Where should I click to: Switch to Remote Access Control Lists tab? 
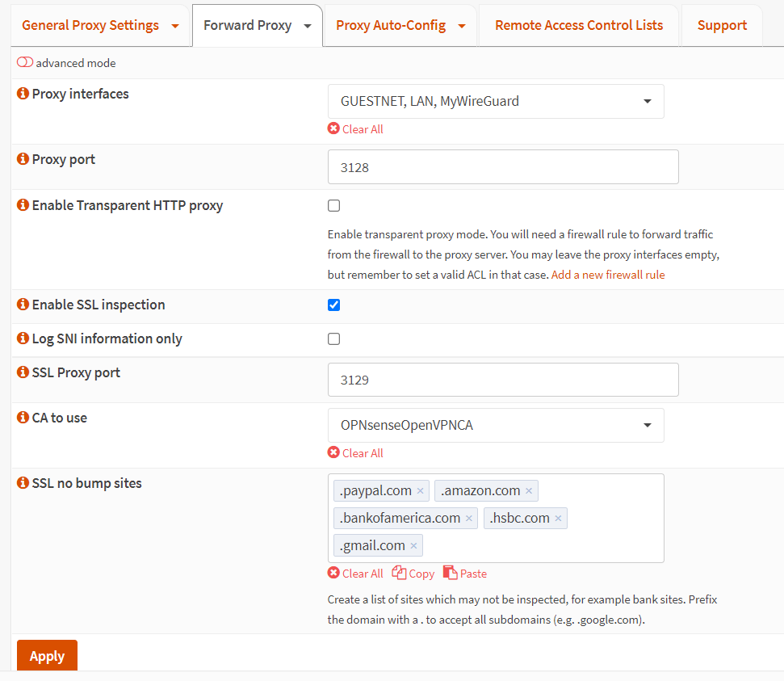579,26
